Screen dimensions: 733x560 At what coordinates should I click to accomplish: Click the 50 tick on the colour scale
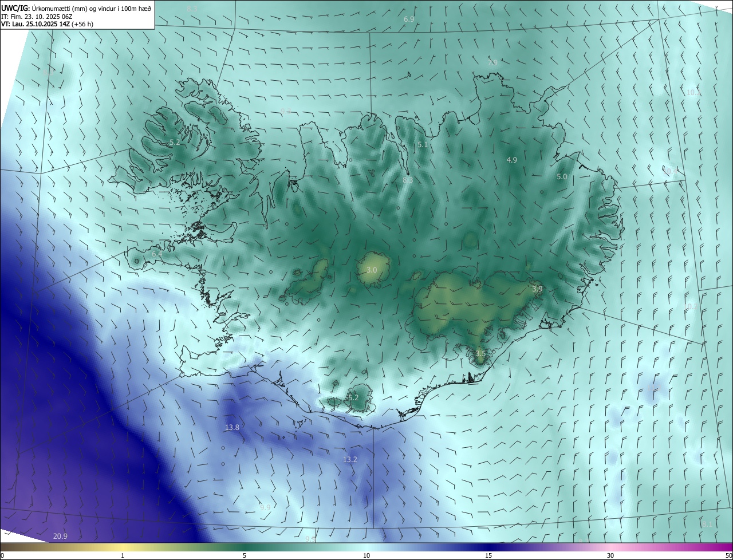[728, 555]
